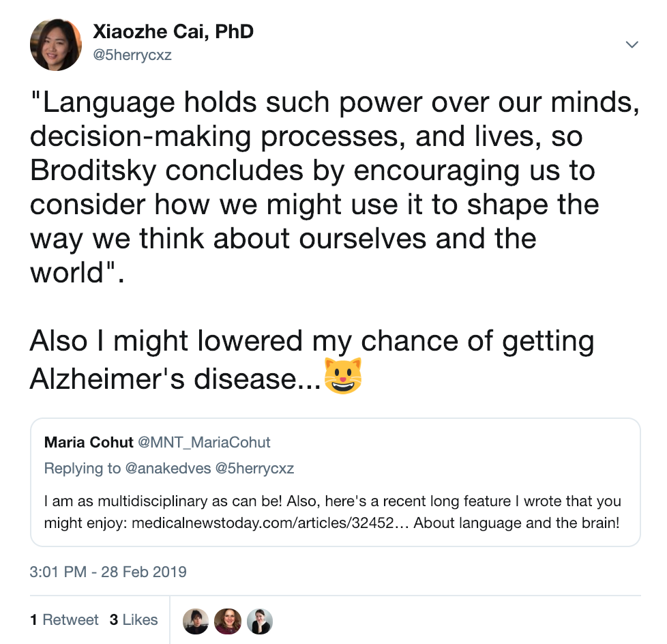Image resolution: width=667 pixels, height=644 pixels.
Task: Click the first liker avatar in the row
Action: (x=196, y=621)
